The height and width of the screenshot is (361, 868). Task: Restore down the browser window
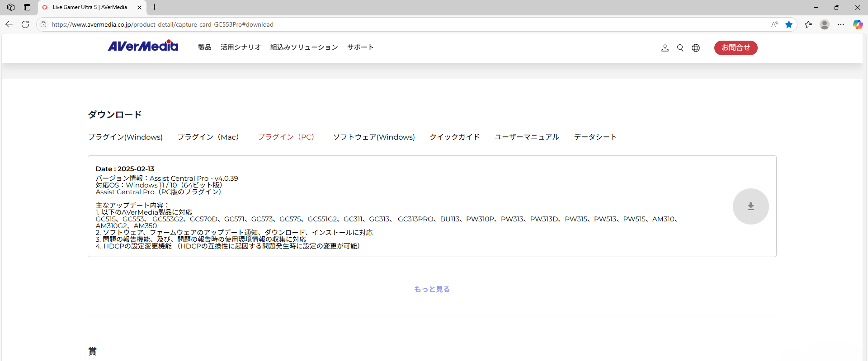[837, 7]
